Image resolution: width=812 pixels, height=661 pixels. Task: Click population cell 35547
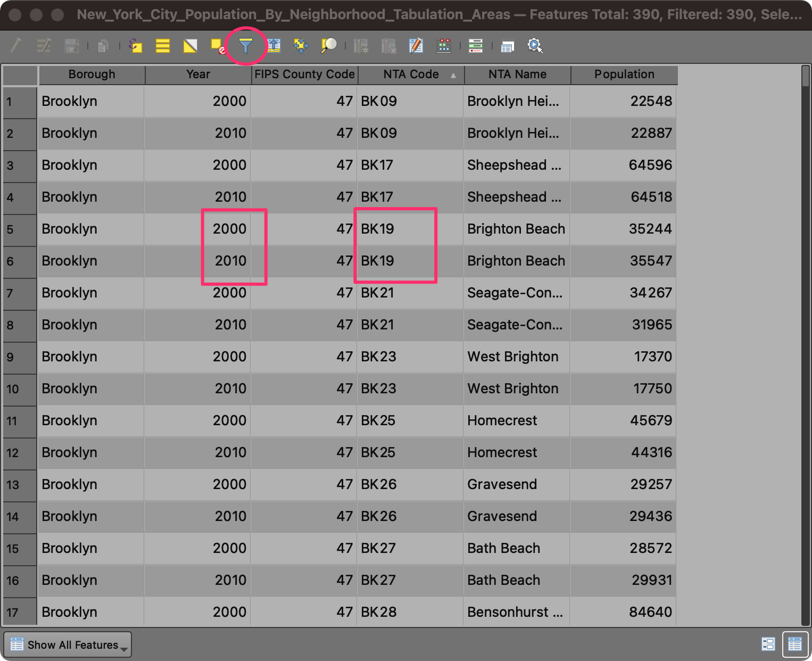click(x=623, y=261)
